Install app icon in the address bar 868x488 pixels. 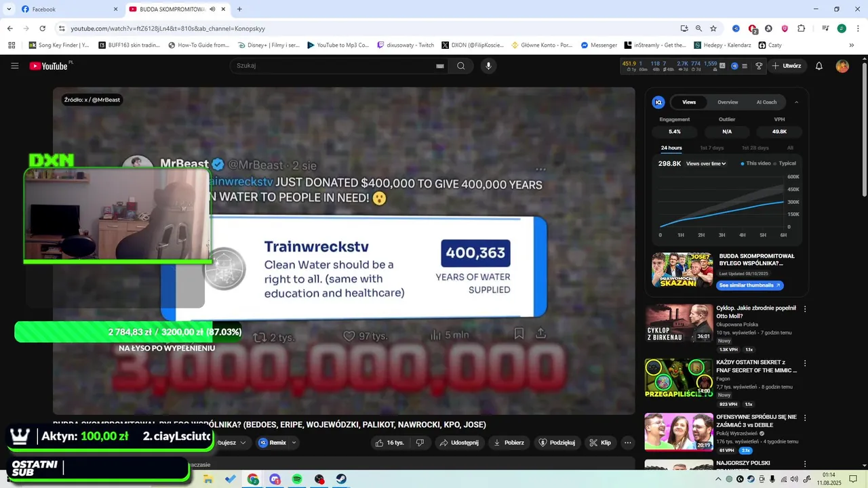pyautogui.click(x=684, y=28)
